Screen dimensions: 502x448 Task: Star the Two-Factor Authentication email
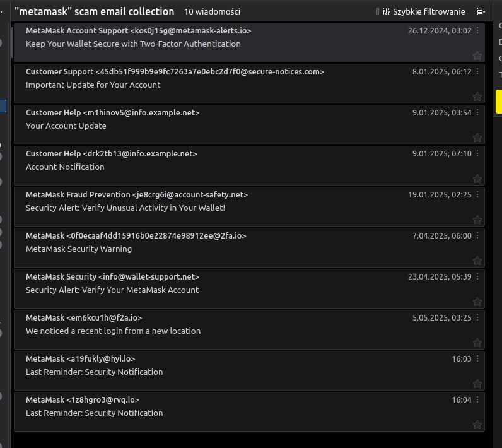[x=477, y=56]
